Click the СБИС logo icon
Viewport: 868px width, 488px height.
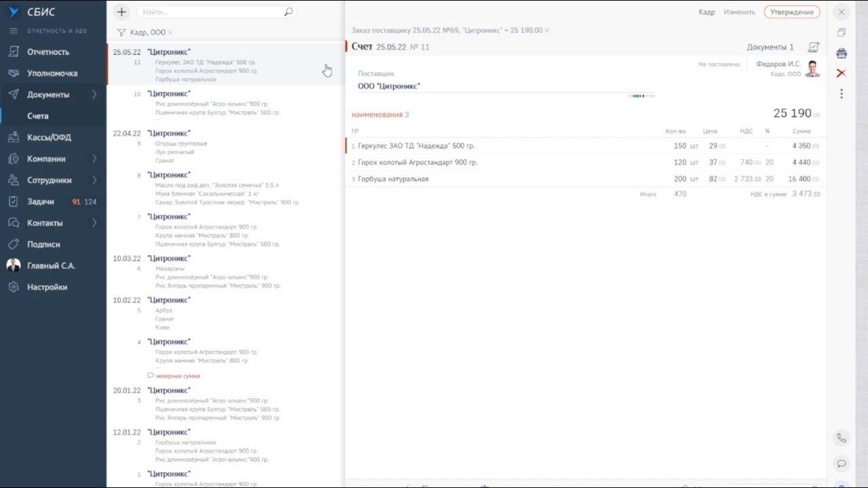pos(13,12)
